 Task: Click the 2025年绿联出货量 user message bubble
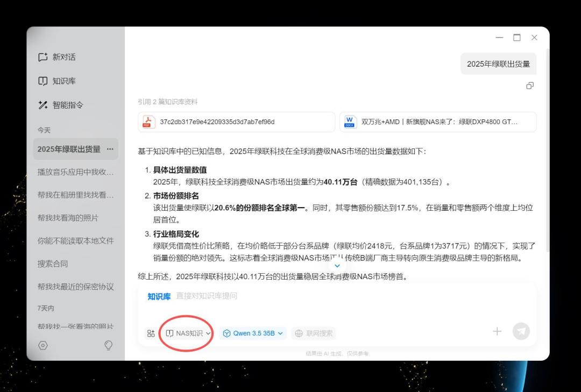[498, 64]
